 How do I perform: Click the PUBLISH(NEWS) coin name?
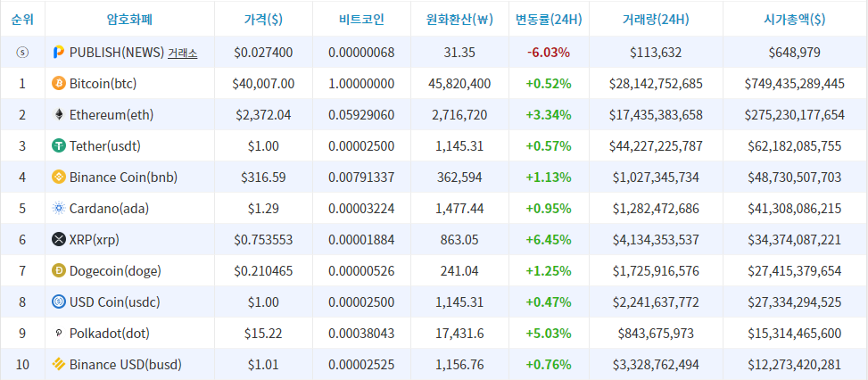point(117,53)
